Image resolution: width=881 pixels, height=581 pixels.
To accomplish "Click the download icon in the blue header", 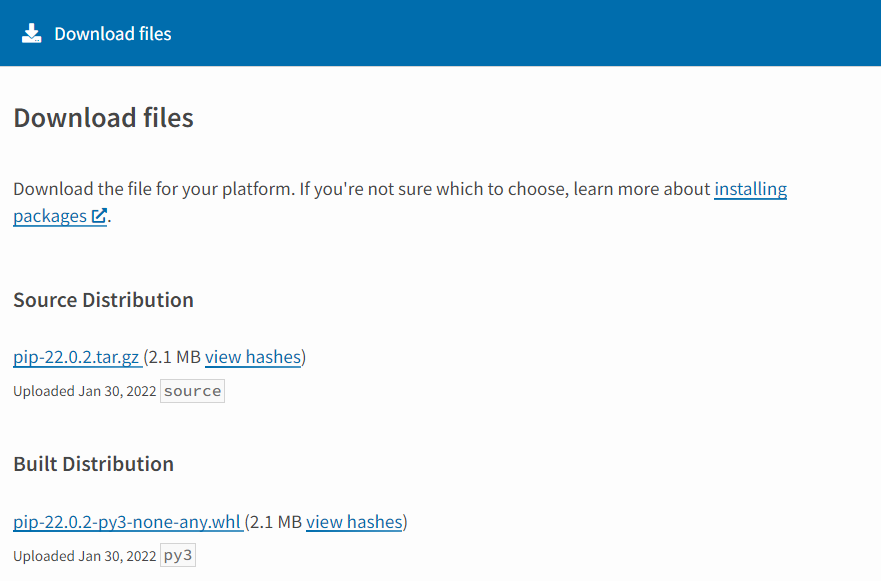I will pyautogui.click(x=32, y=34).
